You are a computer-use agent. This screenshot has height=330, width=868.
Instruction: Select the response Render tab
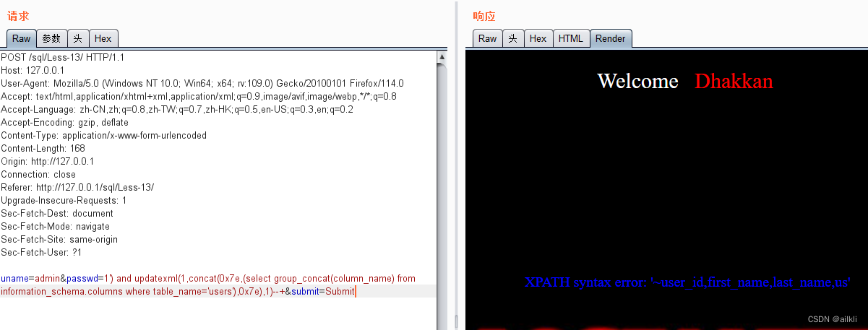click(611, 38)
